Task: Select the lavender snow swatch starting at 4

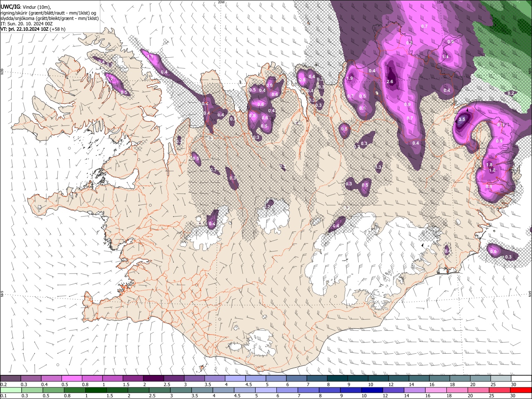Action: (x=235, y=379)
